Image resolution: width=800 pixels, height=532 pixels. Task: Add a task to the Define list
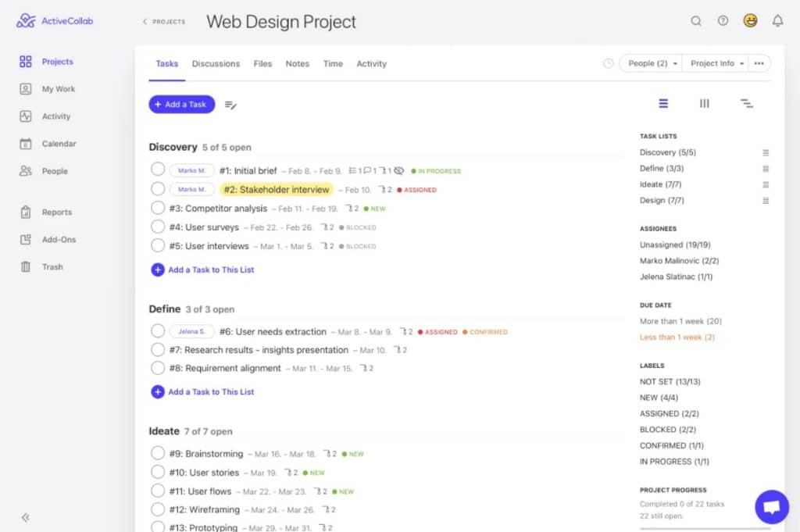[202, 391]
